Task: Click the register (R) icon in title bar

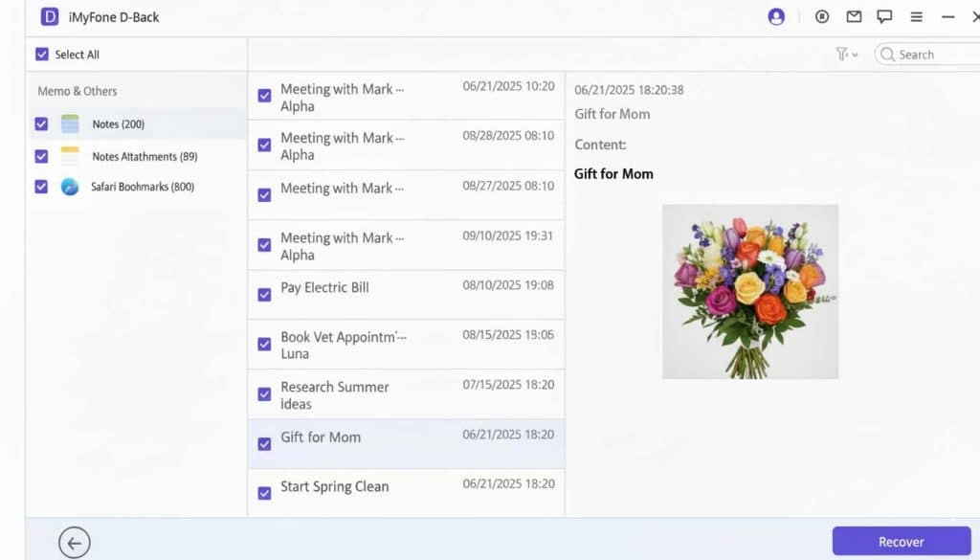Action: pos(822,17)
